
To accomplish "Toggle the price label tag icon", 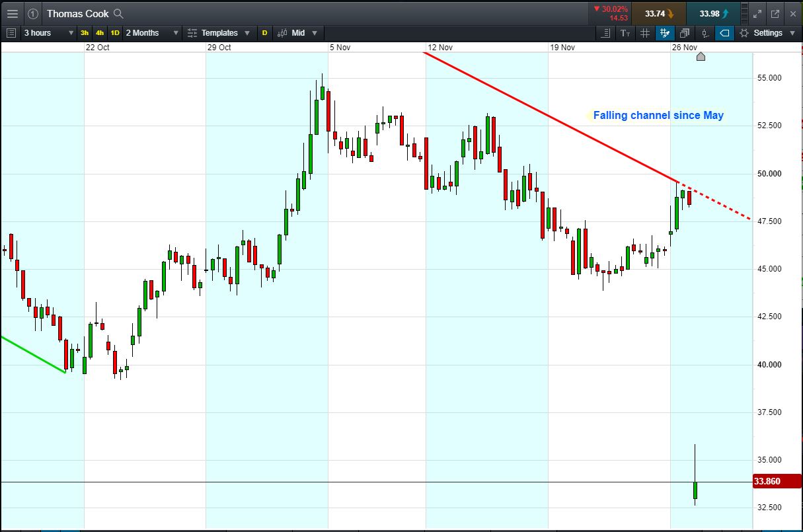I will (724, 32).
